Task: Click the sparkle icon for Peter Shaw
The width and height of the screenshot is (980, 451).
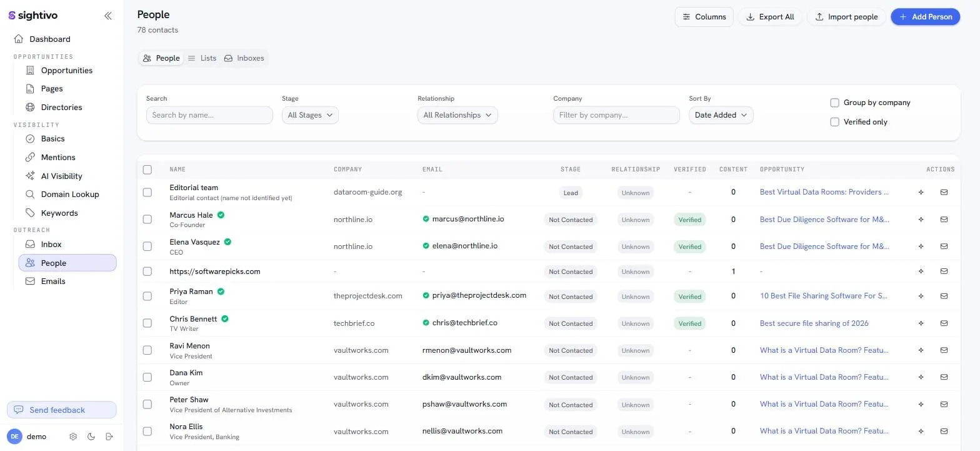Action: tap(921, 405)
